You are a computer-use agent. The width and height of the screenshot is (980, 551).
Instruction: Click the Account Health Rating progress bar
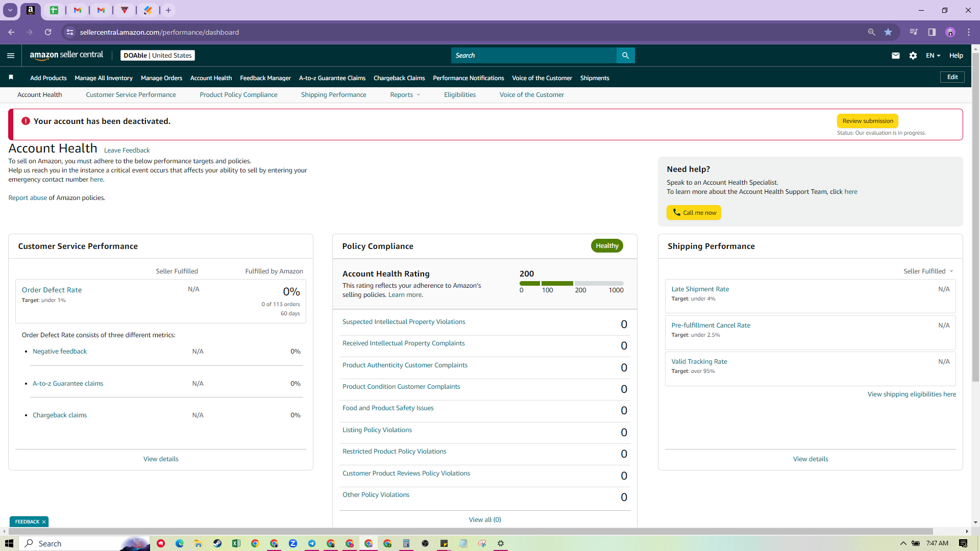click(572, 283)
